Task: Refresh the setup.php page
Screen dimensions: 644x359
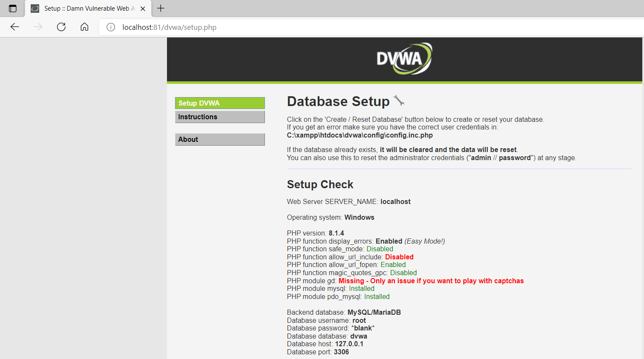Action: click(x=61, y=27)
